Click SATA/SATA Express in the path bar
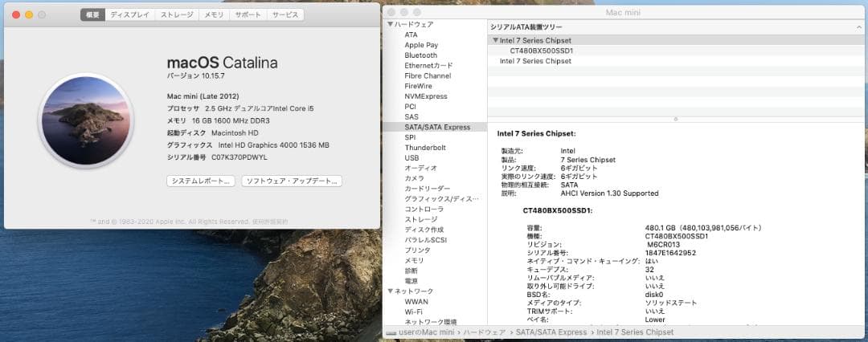Viewport: 868px width, 342px height. coord(551,332)
